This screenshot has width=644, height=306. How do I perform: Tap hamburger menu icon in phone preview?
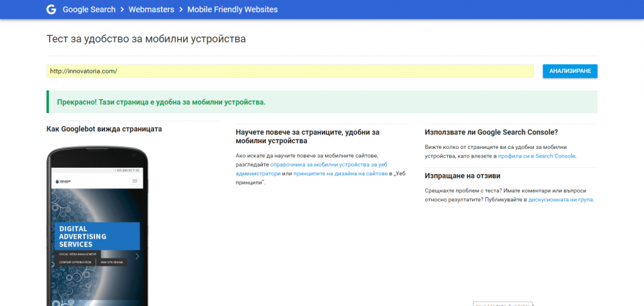(x=135, y=181)
